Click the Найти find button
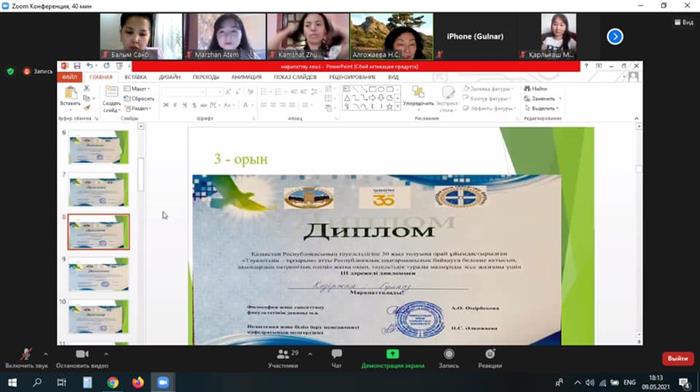The height and width of the screenshot is (392, 700). 535,89
